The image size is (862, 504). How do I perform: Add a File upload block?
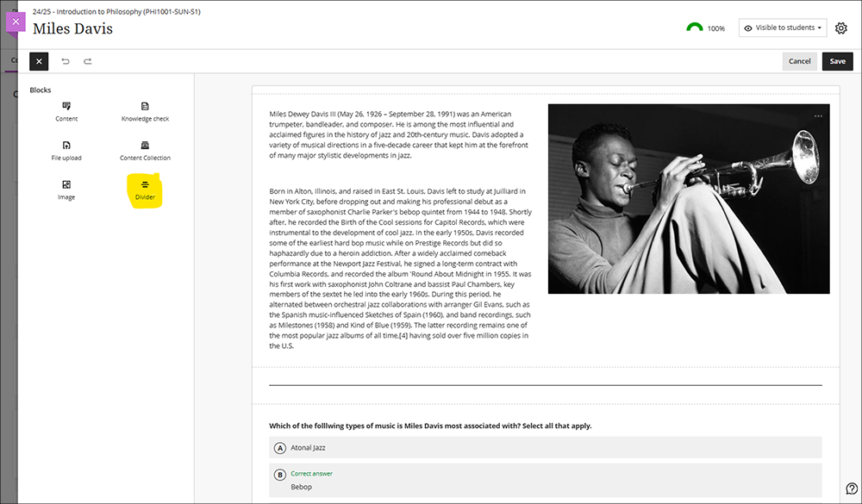coord(66,151)
